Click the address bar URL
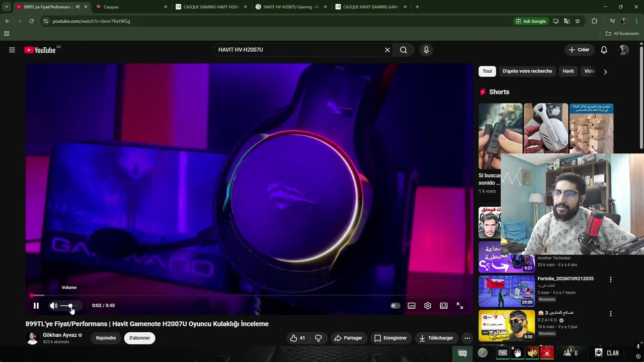Image resolution: width=644 pixels, height=362 pixels. pos(91,21)
